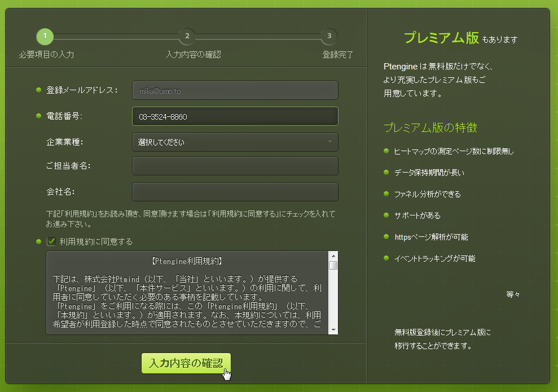
Task: Click the 等々 text
Action: tap(513, 294)
